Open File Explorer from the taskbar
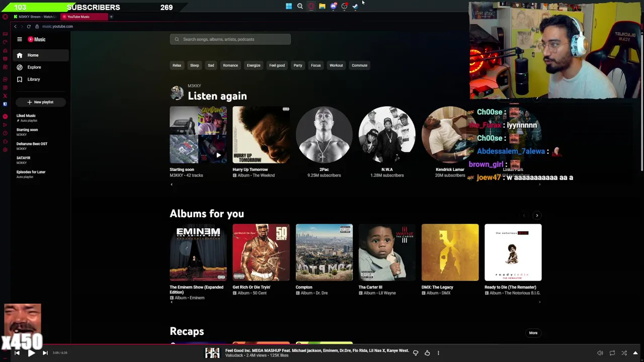 tap(322, 6)
